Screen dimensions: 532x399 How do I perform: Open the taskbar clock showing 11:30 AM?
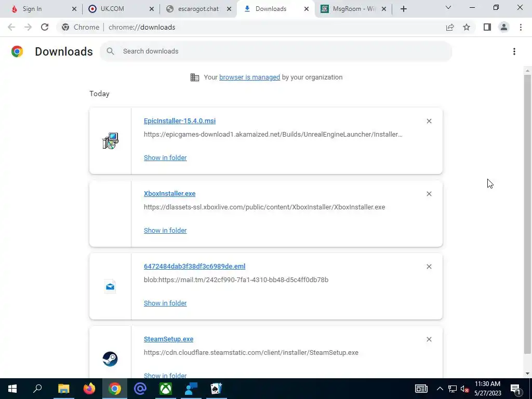click(487, 389)
